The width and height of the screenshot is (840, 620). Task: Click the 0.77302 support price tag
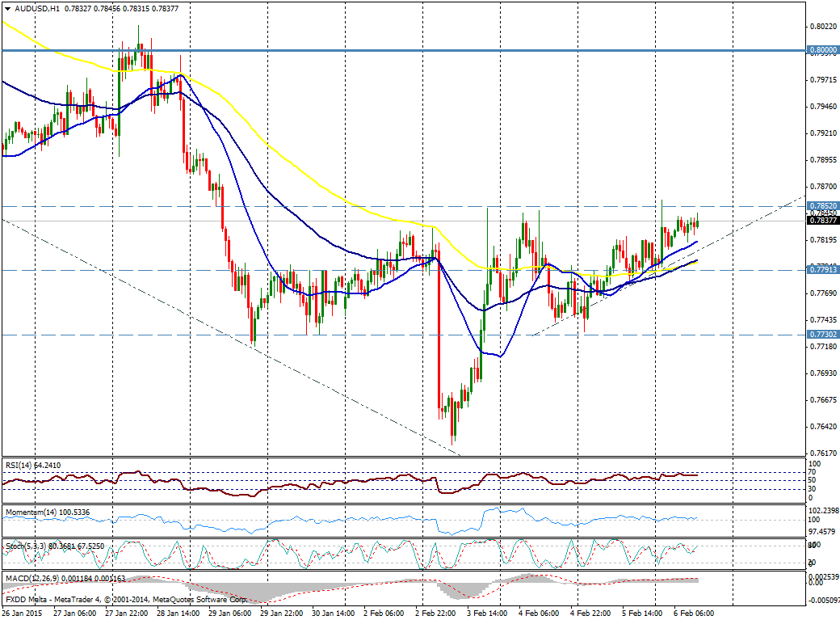(822, 334)
